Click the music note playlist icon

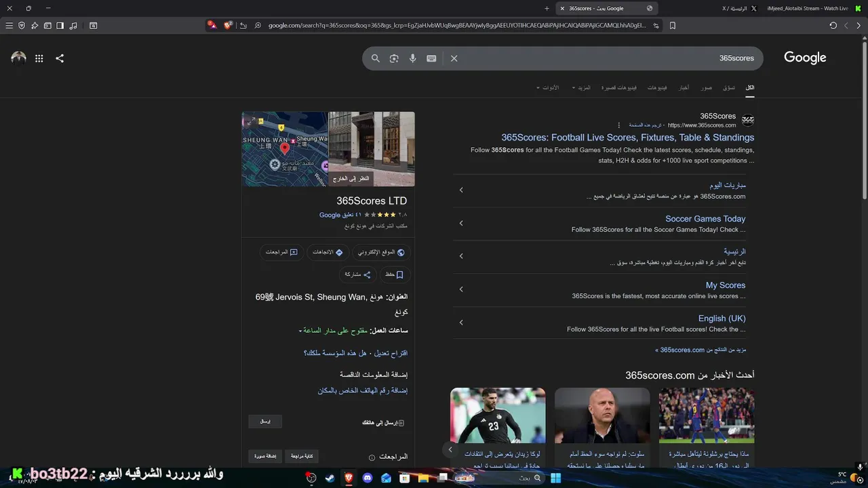click(x=73, y=26)
